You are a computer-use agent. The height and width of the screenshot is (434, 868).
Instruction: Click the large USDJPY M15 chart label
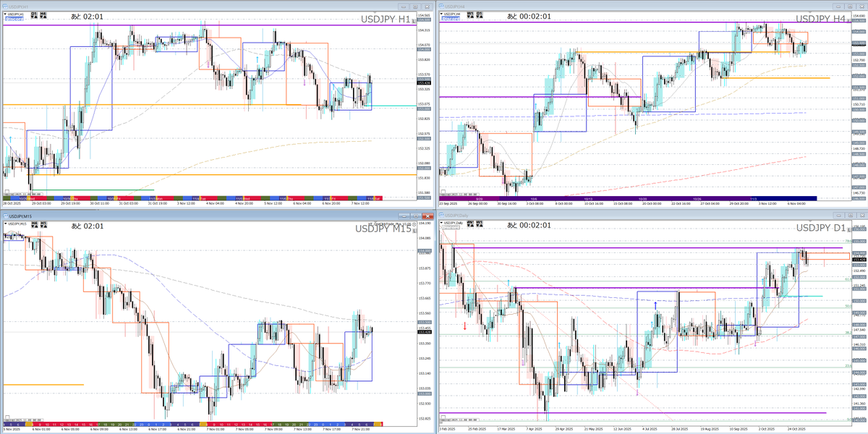pyautogui.click(x=383, y=229)
